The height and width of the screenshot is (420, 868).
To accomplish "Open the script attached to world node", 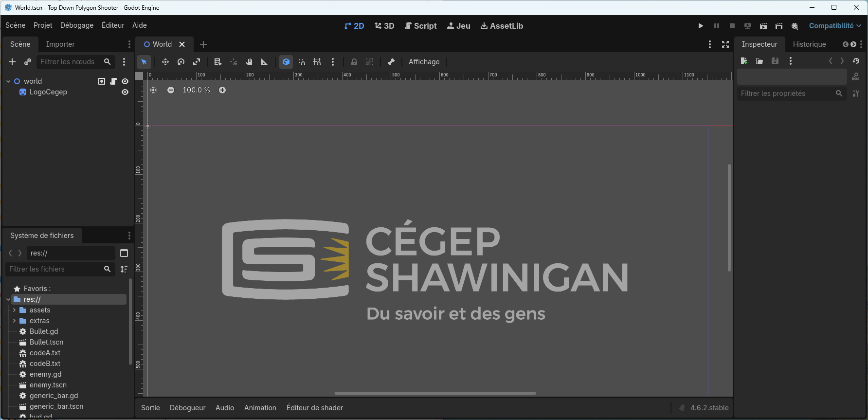I will [113, 81].
